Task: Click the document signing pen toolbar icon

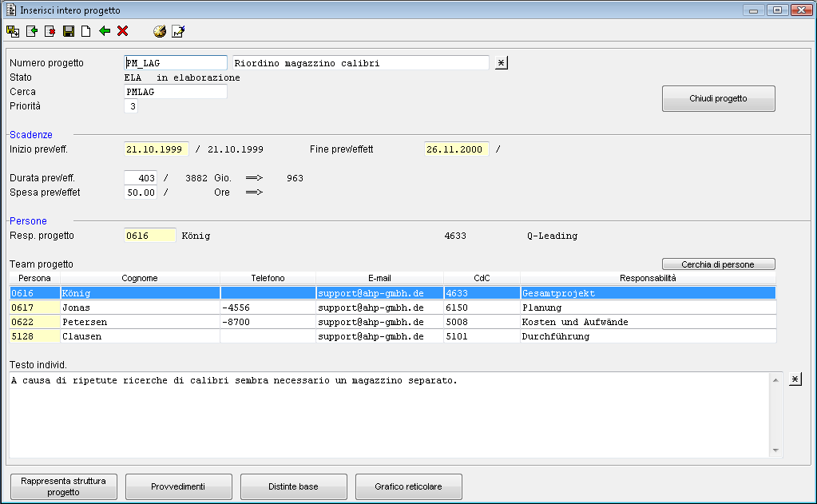Action: pyautogui.click(x=178, y=31)
